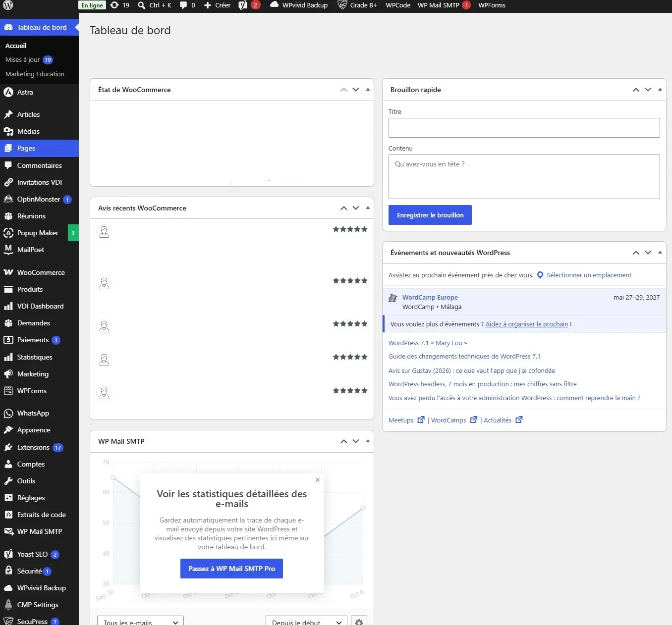
Task: Open the Grade B+ security shield
Action: 357,5
